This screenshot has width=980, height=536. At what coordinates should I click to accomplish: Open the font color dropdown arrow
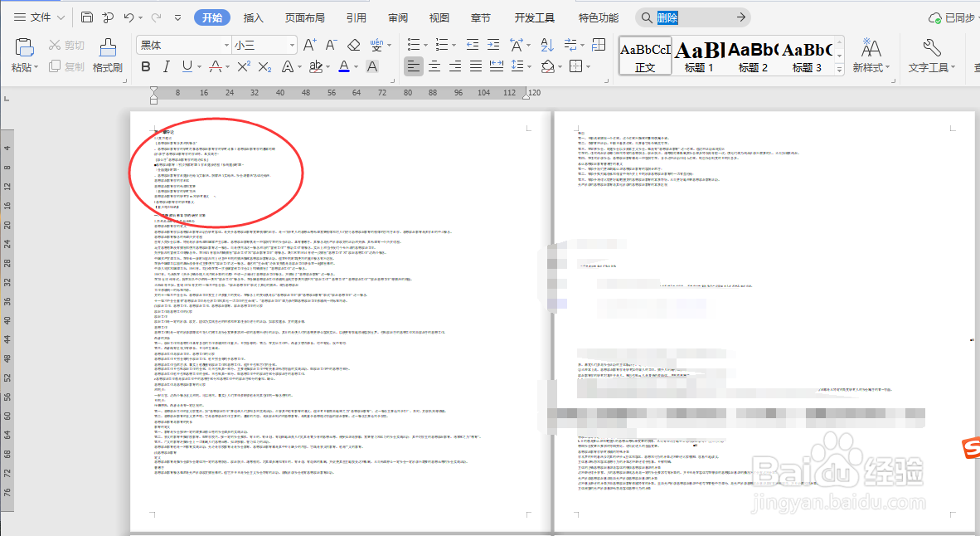(356, 67)
